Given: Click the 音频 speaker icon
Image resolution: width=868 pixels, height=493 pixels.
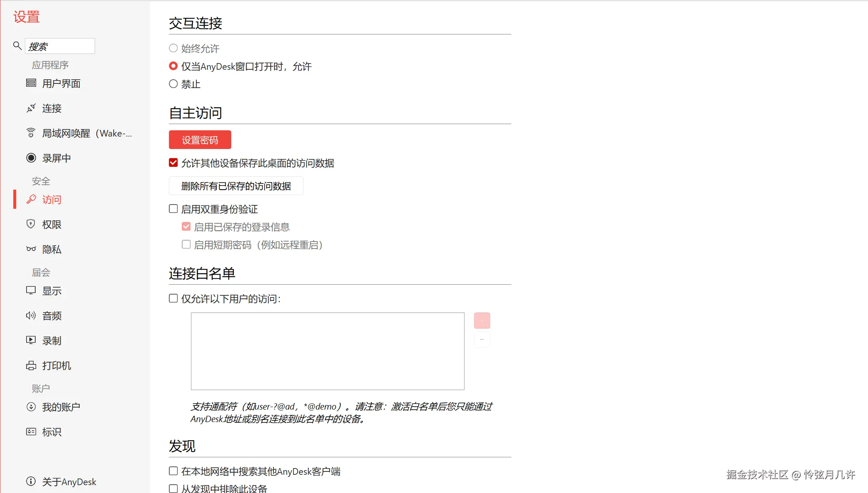Looking at the screenshot, I should pos(31,315).
